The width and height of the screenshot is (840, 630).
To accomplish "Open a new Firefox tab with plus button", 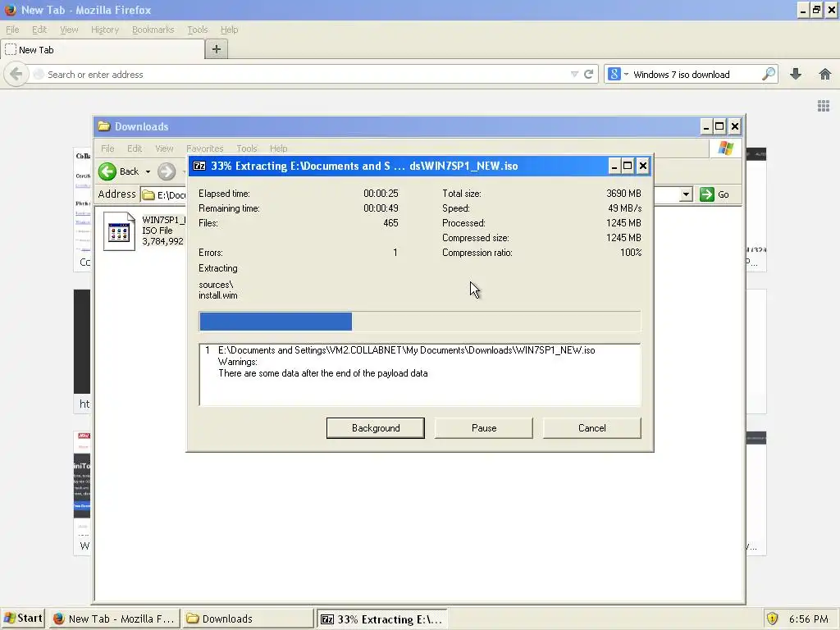I will [217, 49].
